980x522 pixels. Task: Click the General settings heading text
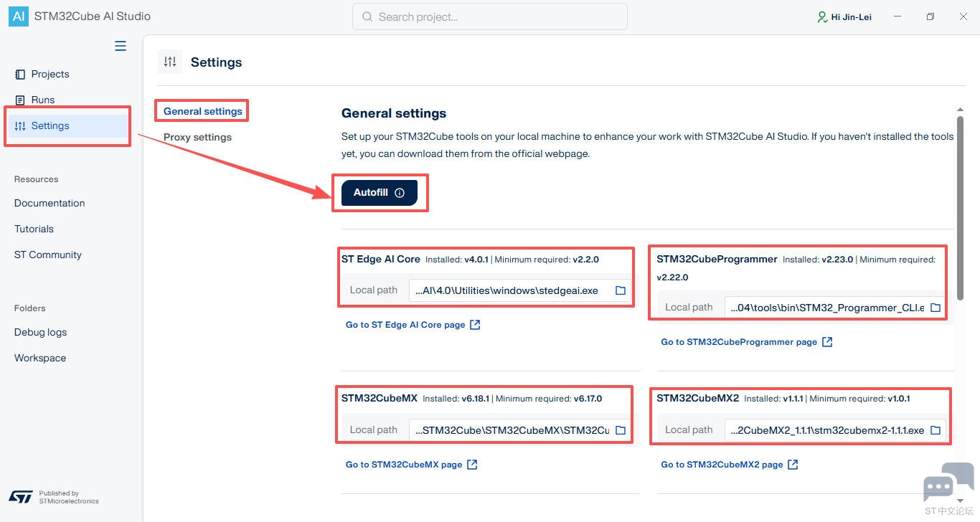click(394, 113)
